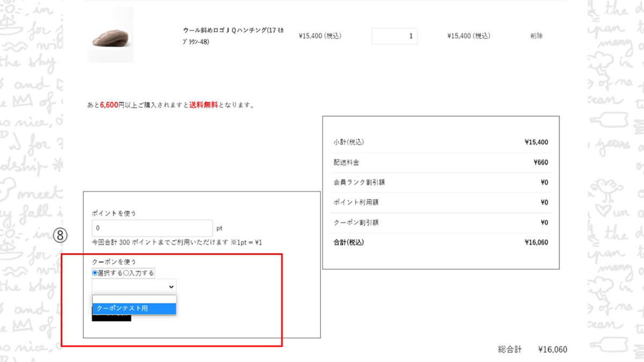This screenshot has height=362, width=644.
Task: Click the points input field showing 0
Action: point(152,228)
